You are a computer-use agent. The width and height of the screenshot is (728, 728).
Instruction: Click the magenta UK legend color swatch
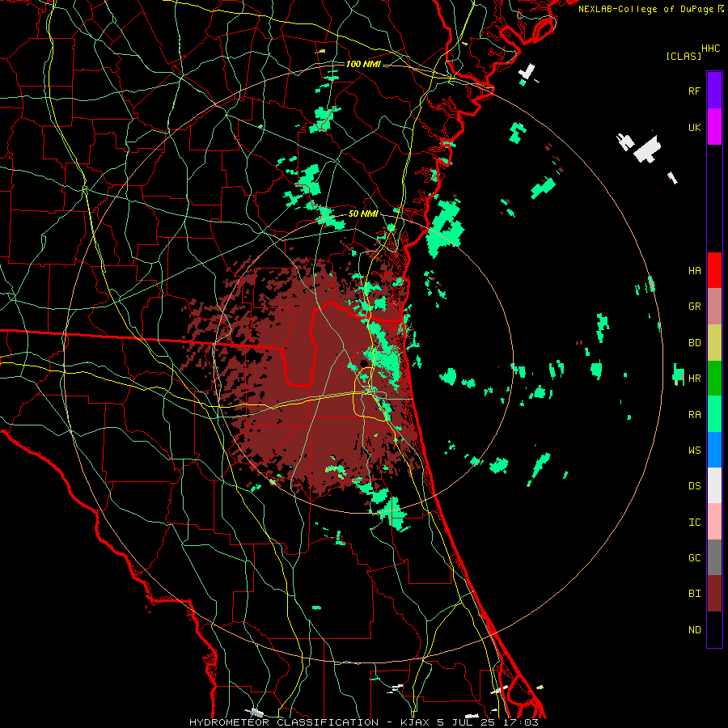(714, 127)
